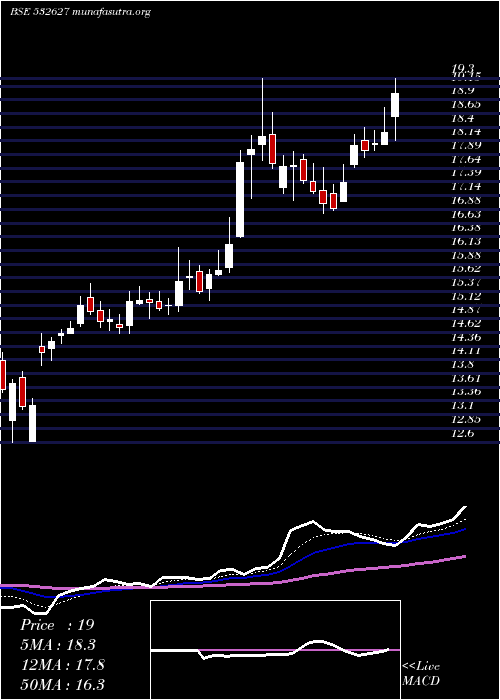Select the 14.11 price level label

[466, 351]
